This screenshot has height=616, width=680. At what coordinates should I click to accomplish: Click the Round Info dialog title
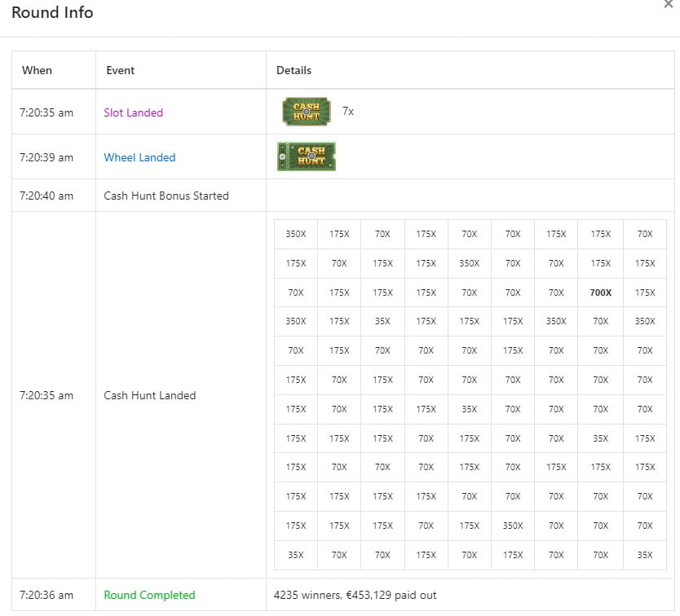pyautogui.click(x=52, y=12)
